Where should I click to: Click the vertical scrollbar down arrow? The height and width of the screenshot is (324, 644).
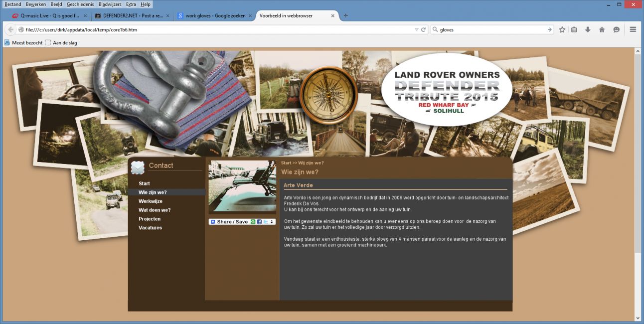pyautogui.click(x=638, y=318)
